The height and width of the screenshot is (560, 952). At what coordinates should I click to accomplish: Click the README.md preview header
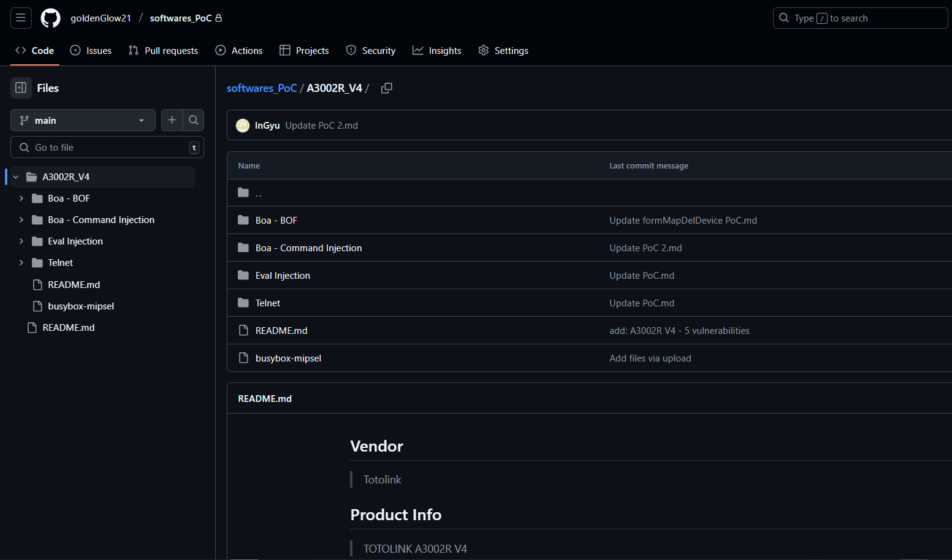[x=265, y=399]
